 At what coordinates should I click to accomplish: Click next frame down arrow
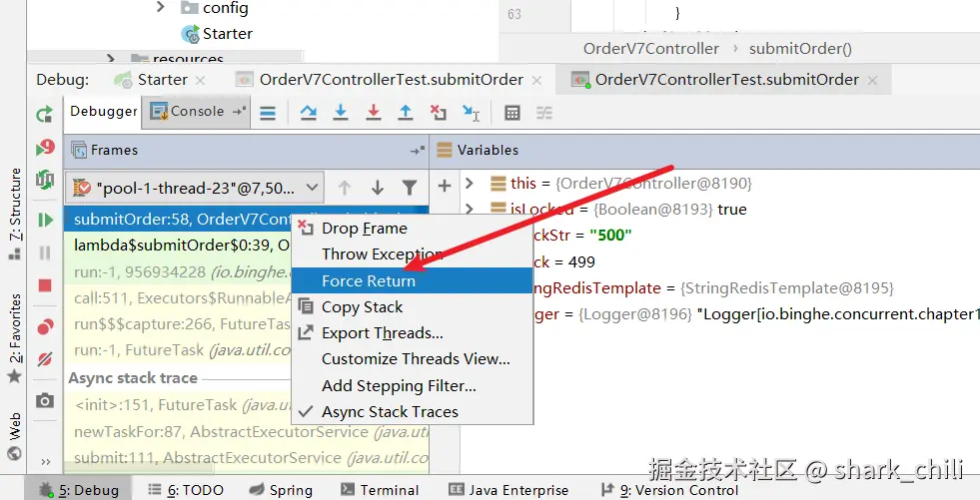pos(377,188)
